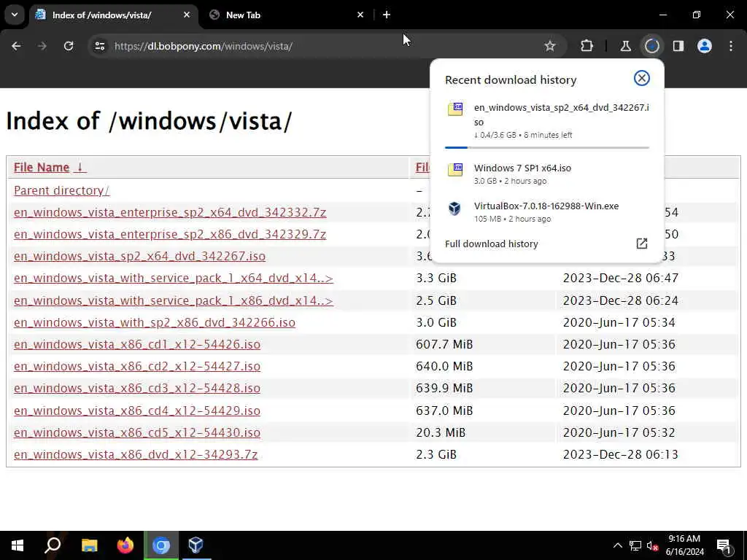Screen dimensions: 747x560
Task: Open the Windows Start menu
Action: pos(18,545)
